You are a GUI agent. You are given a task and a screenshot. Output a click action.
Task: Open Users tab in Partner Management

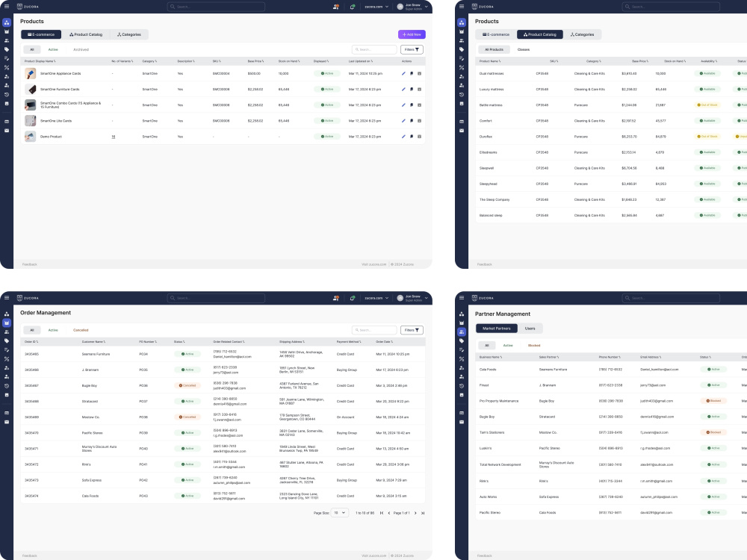pyautogui.click(x=530, y=328)
